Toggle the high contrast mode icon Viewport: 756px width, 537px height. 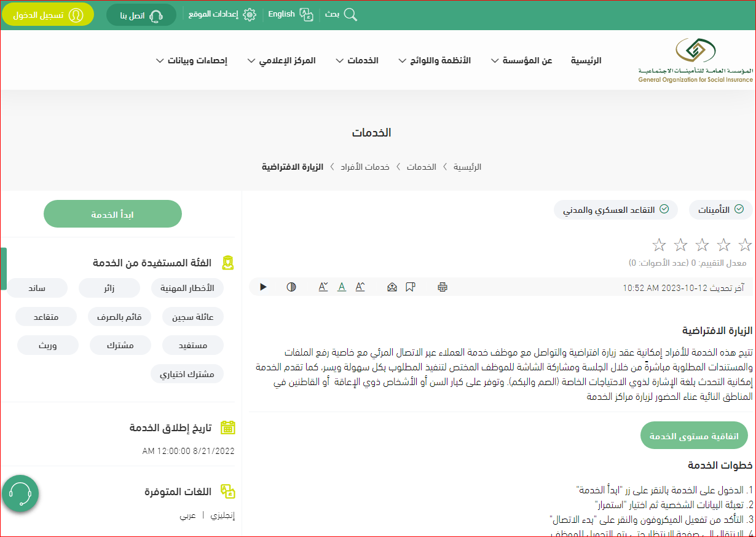click(x=291, y=287)
